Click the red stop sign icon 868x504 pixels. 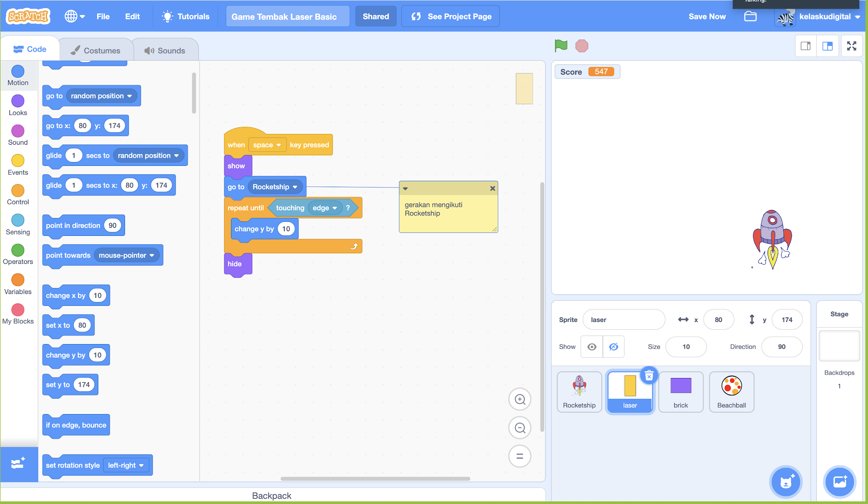582,45
